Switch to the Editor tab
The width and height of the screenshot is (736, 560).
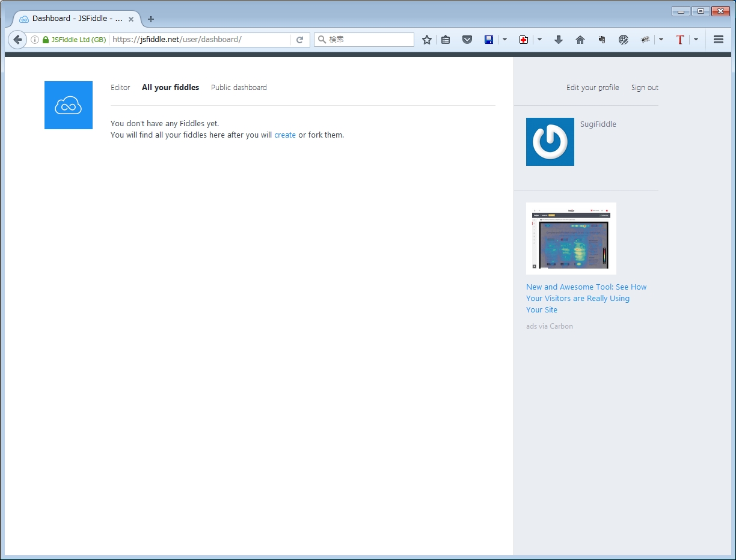120,88
